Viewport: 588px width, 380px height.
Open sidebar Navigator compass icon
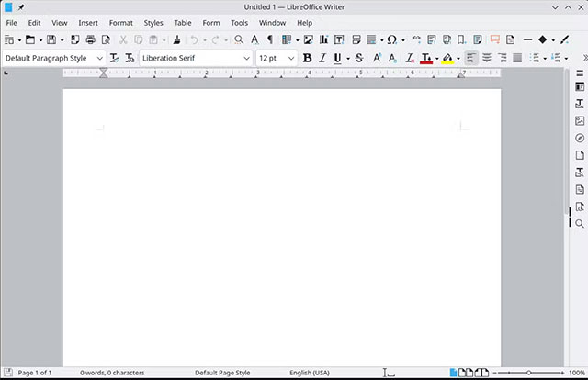pos(580,138)
